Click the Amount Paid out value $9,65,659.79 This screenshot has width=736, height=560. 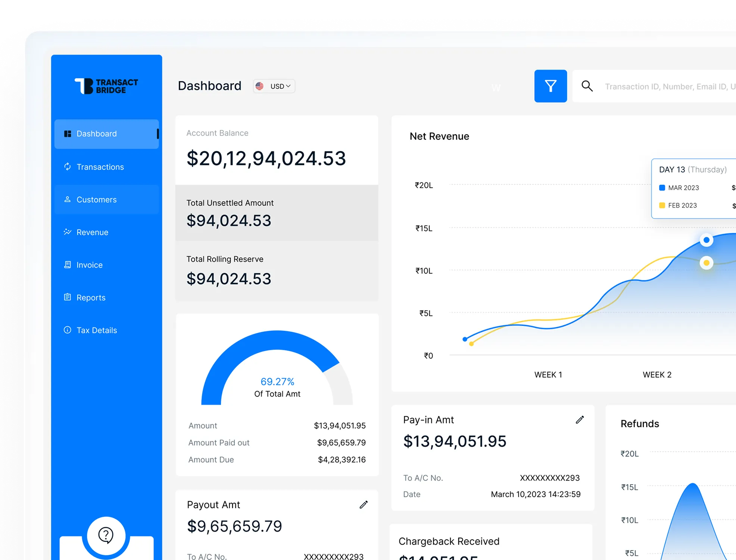341,443
